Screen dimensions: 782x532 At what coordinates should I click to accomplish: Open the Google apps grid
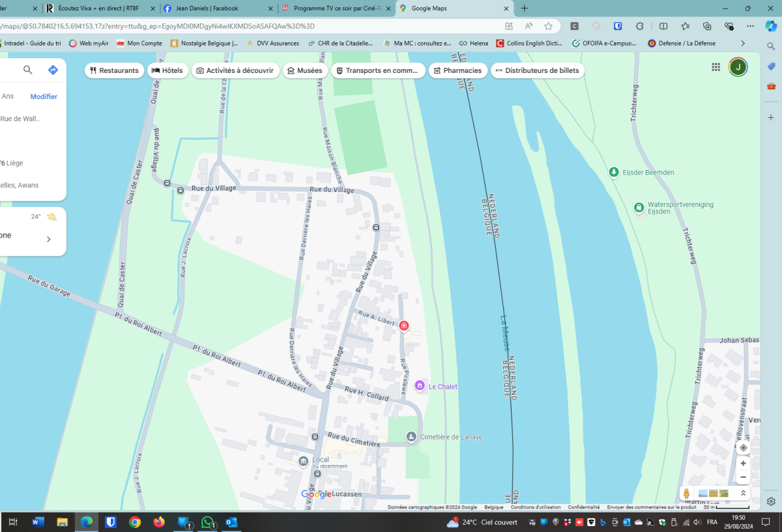716,67
